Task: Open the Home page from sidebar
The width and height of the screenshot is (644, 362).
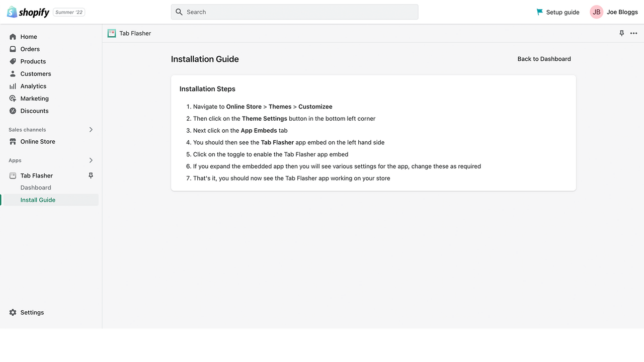Action: coord(29,36)
